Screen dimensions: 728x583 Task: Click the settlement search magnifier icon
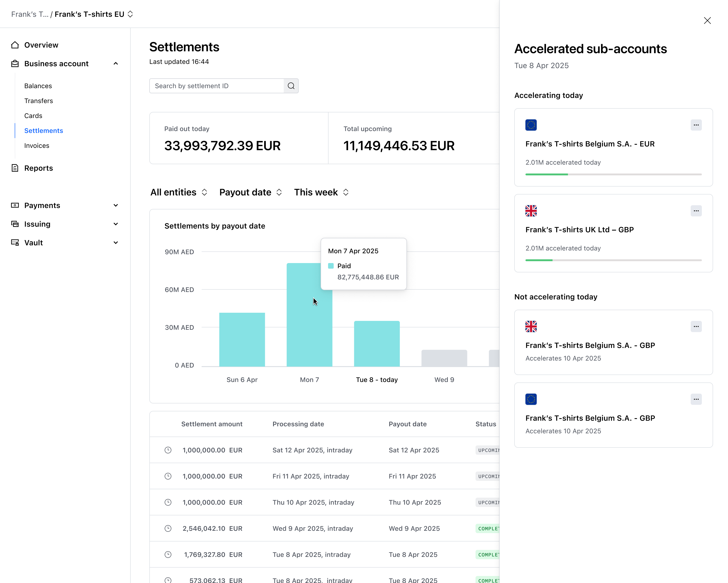(x=291, y=86)
